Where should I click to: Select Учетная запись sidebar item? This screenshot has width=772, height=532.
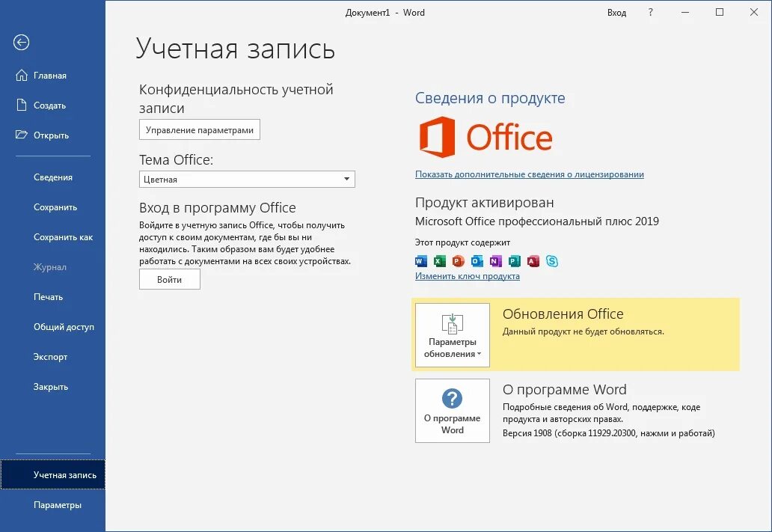point(52,475)
